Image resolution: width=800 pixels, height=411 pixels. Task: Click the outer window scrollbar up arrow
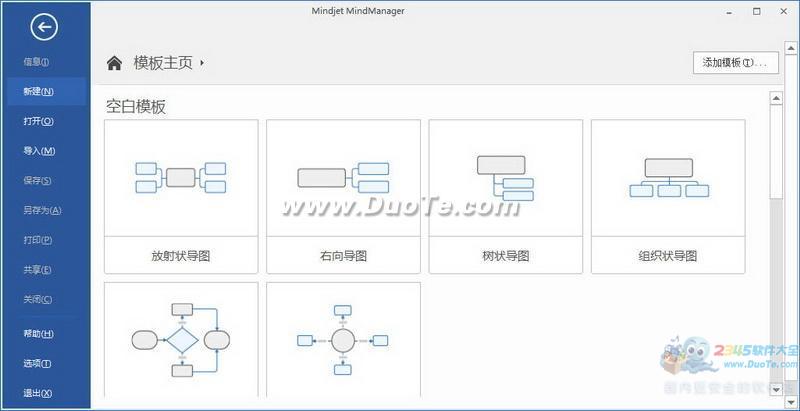(x=791, y=48)
